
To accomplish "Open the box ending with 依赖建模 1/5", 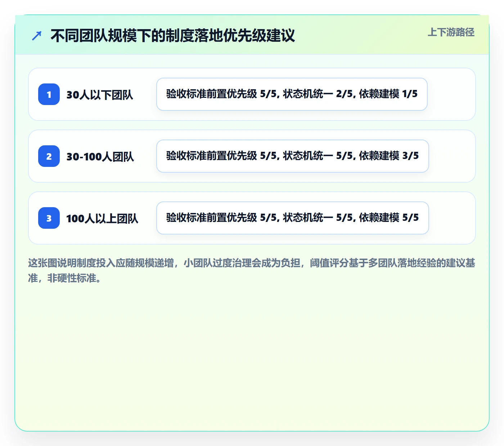I will (x=292, y=94).
